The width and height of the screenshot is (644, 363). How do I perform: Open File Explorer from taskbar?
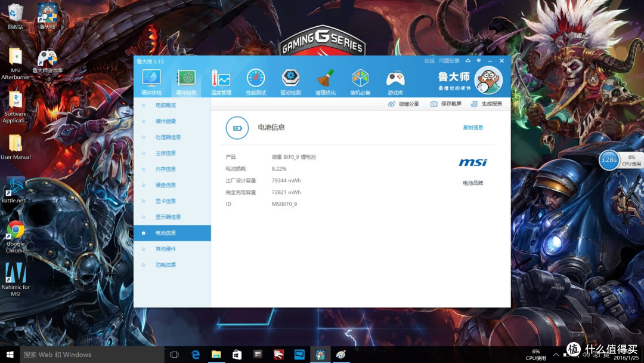pyautogui.click(x=216, y=355)
